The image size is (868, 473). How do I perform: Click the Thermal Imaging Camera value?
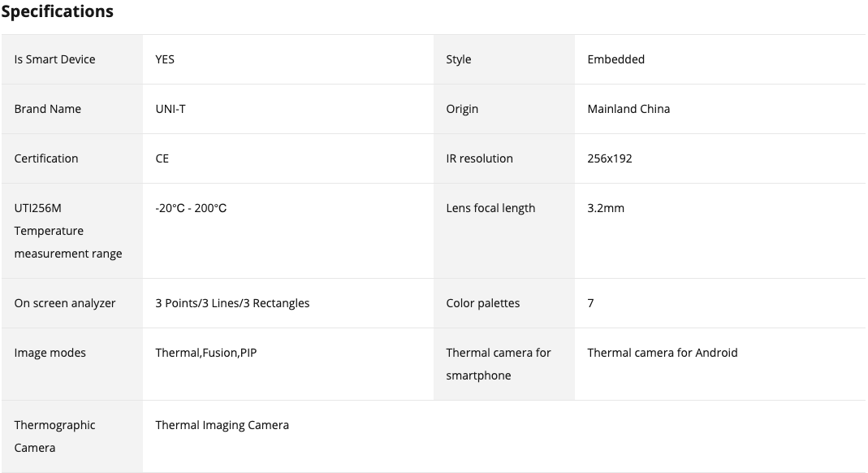tap(222, 425)
